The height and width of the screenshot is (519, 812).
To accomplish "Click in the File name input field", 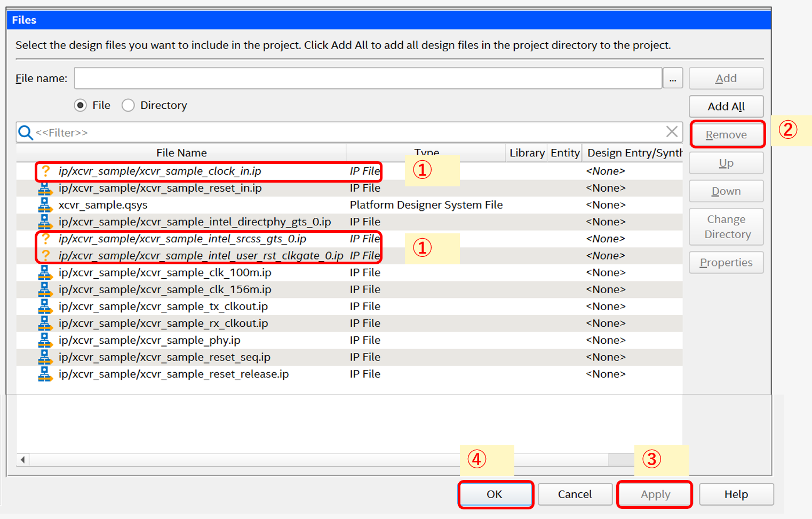I will click(x=368, y=78).
